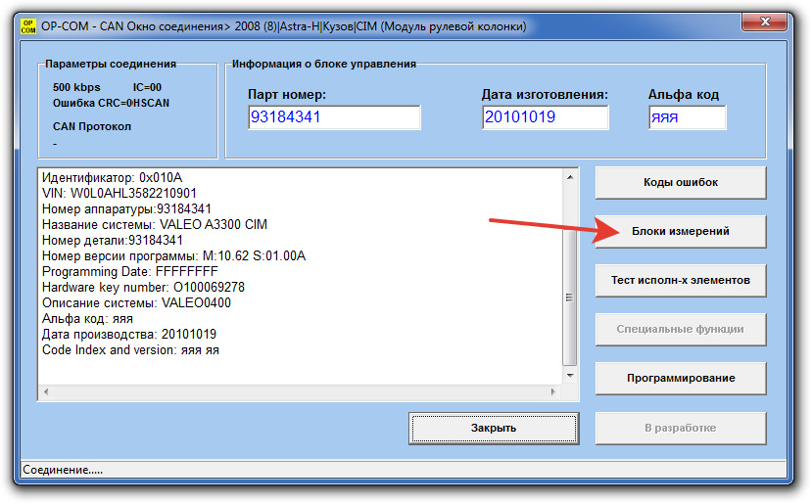
Task: Select the 'Номер детали:93184341' line
Action: coord(113,240)
